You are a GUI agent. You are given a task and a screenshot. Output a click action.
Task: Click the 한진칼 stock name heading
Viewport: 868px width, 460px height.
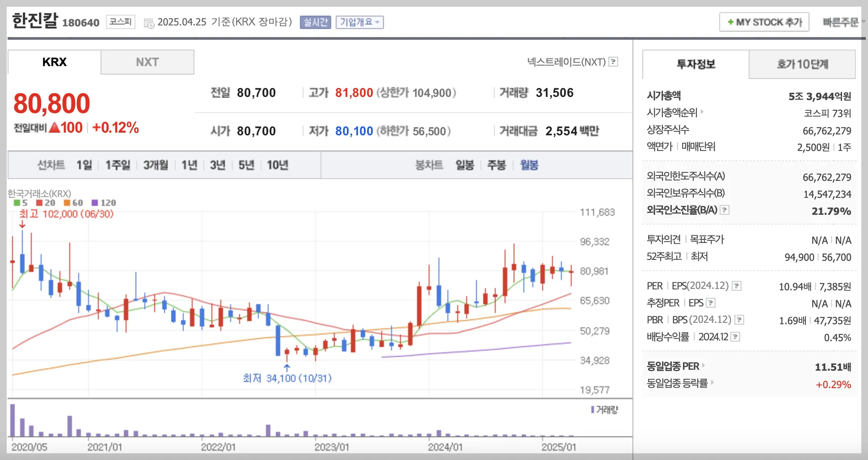click(x=35, y=21)
